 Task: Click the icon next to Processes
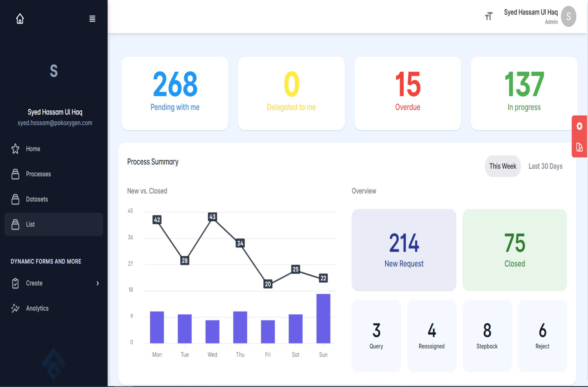pos(15,174)
